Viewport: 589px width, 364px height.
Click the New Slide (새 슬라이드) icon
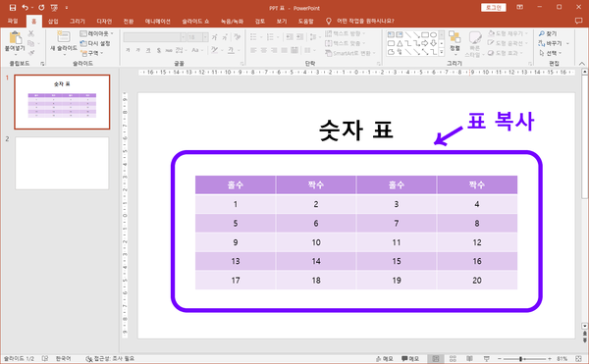pyautogui.click(x=64, y=37)
